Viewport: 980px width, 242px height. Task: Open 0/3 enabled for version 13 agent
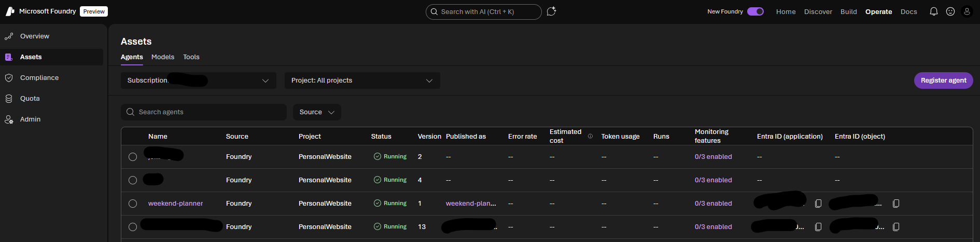[713, 227]
